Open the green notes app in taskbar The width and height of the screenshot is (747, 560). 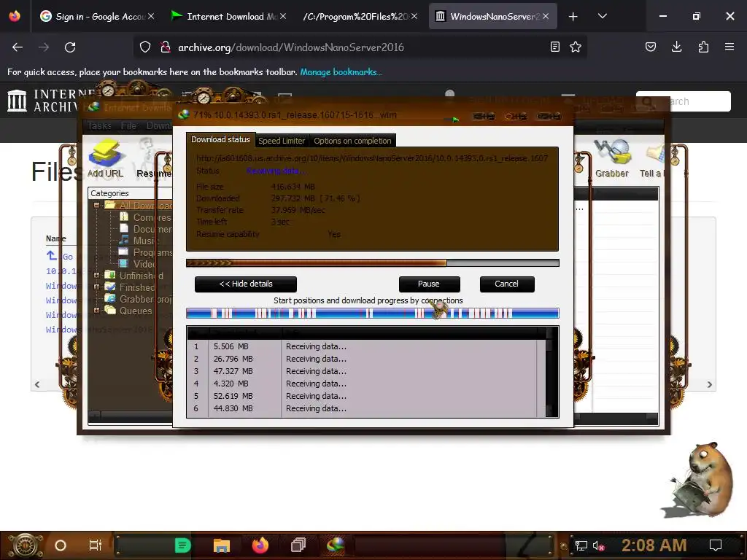(183, 545)
